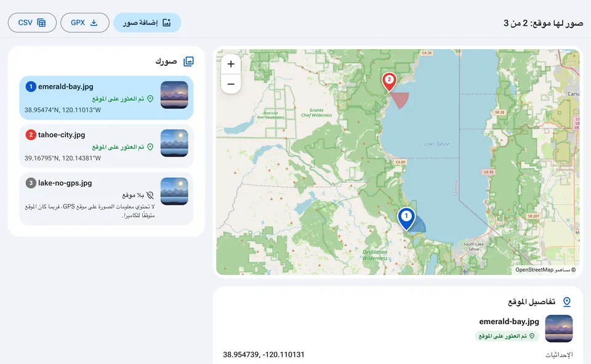The height and width of the screenshot is (364, 591).
Task: Click the بلا موقع status on lake-no-gps.jpg
Action: pos(133,195)
